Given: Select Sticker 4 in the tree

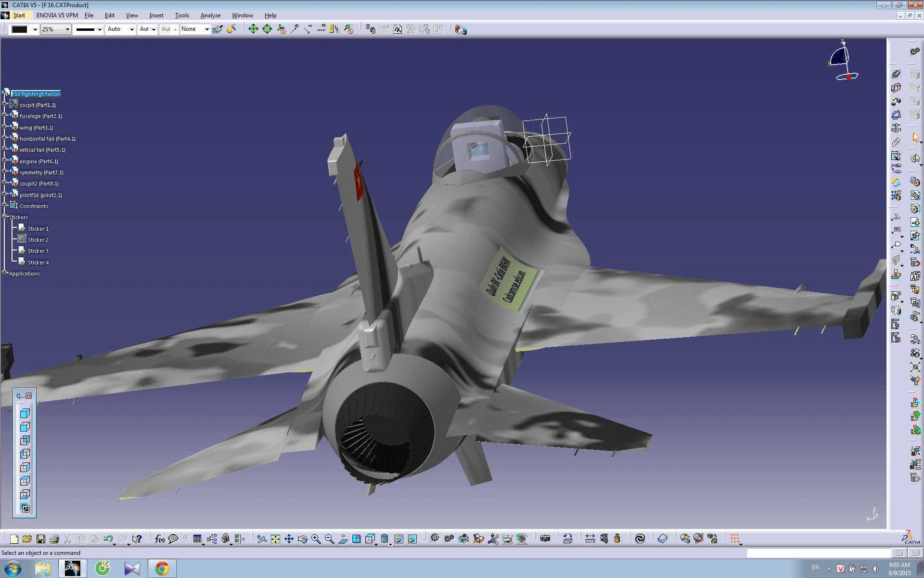Looking at the screenshot, I should pyautogui.click(x=38, y=263).
